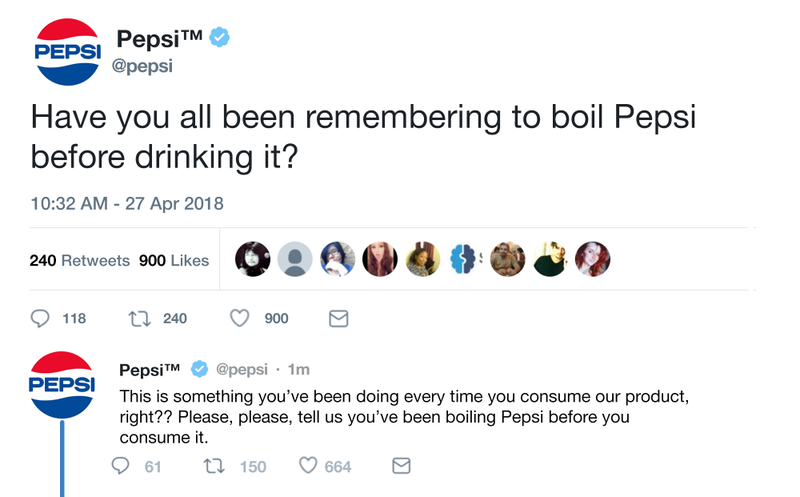Click the Pepsi™ display name in header
This screenshot has width=800, height=497.
[159, 39]
